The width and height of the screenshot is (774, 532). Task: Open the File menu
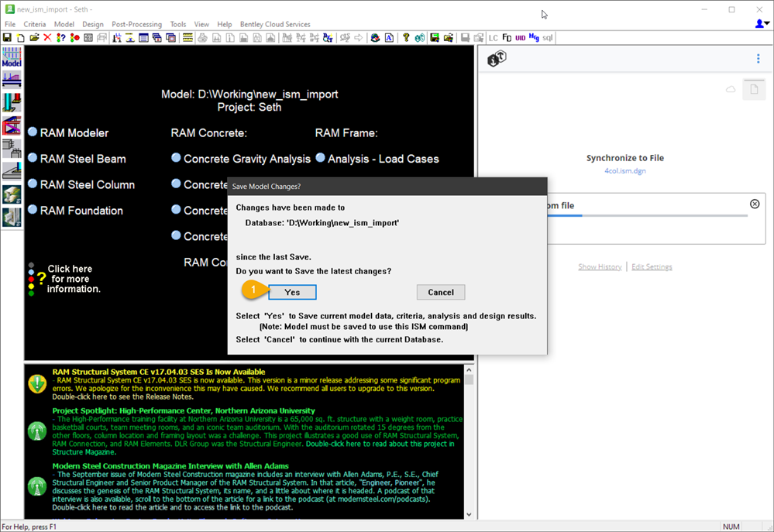[10, 24]
